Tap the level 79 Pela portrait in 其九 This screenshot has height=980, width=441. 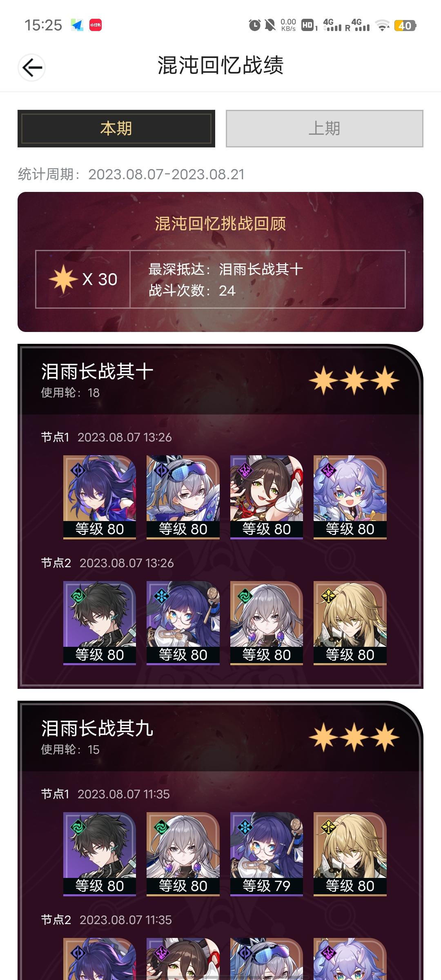click(x=267, y=854)
